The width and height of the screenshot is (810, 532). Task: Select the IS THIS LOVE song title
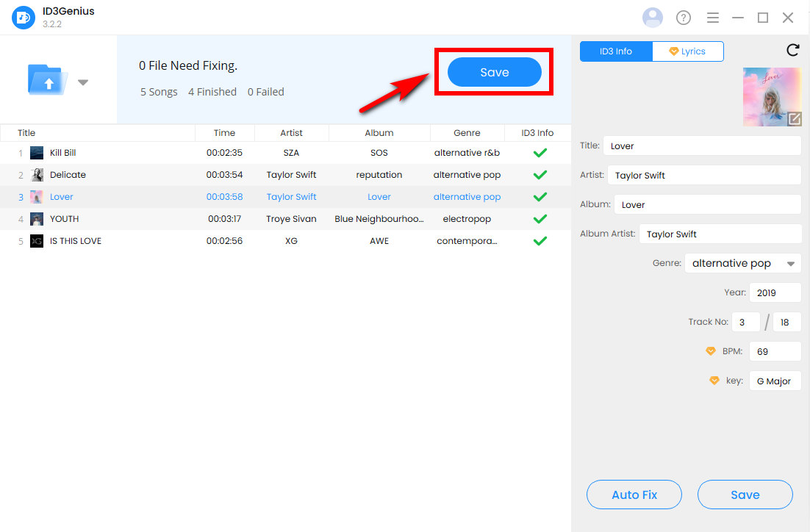coord(76,241)
